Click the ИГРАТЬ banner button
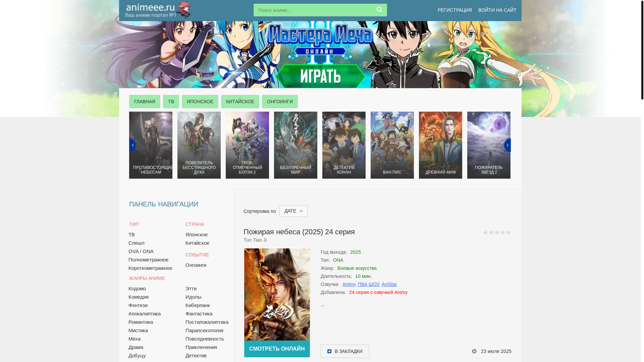This screenshot has height=362, width=644. [320, 76]
